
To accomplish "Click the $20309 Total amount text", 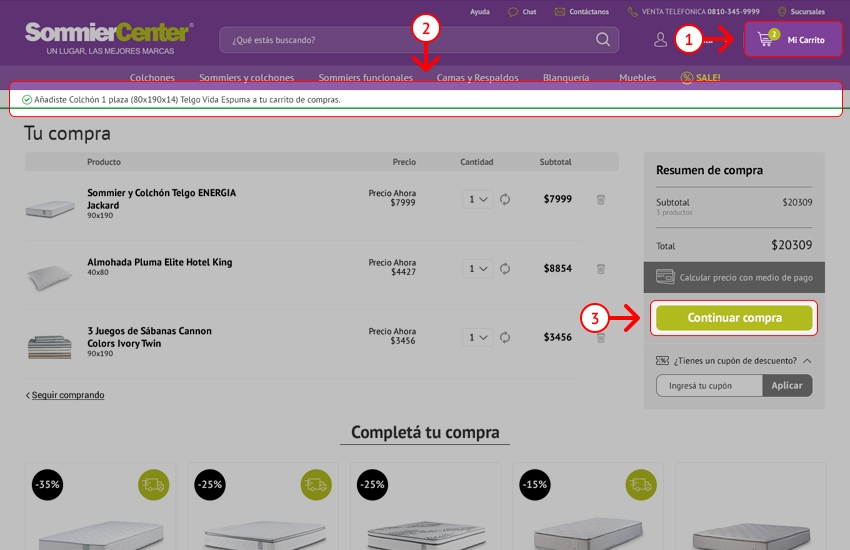I will (x=791, y=245).
